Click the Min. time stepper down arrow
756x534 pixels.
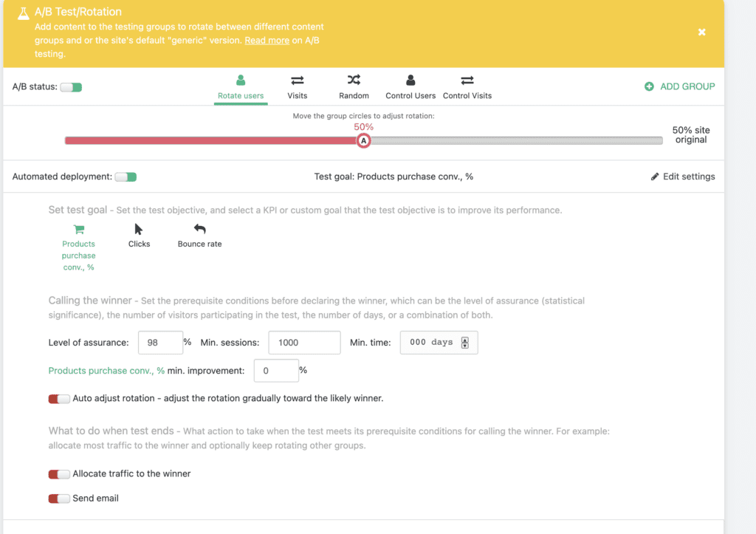(x=467, y=346)
